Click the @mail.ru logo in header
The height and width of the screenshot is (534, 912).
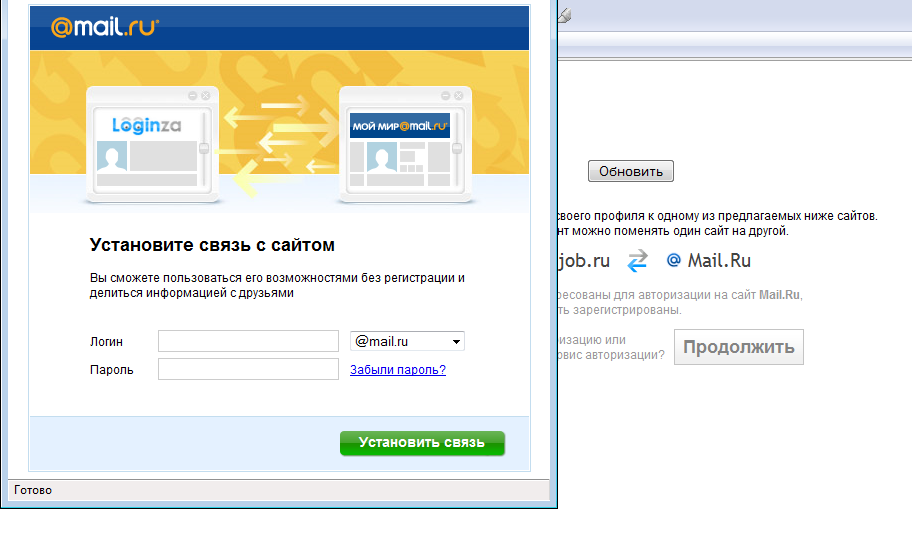pyautogui.click(x=104, y=27)
